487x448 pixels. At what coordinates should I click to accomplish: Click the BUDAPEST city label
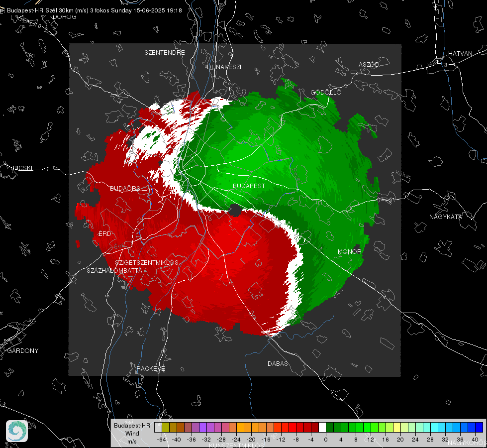point(249,186)
